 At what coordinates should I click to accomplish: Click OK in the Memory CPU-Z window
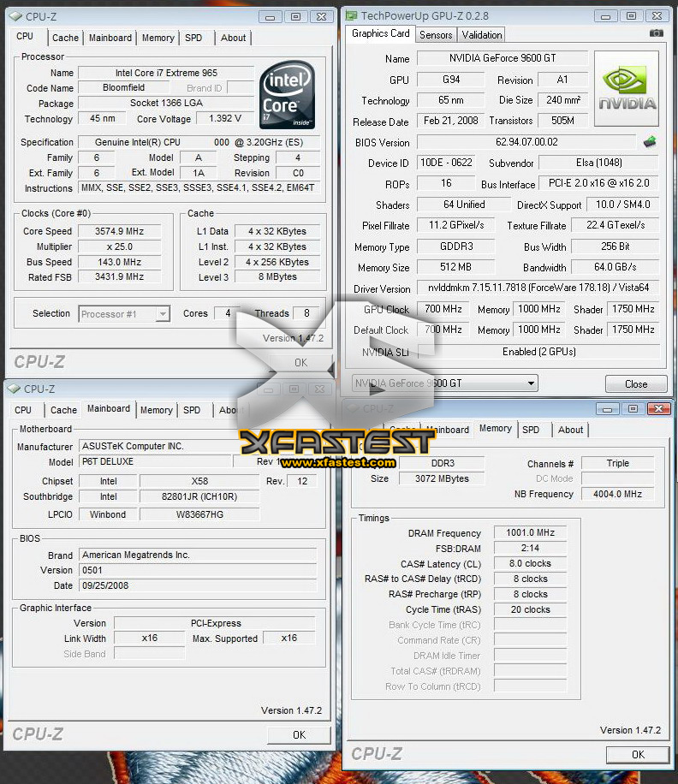[638, 755]
